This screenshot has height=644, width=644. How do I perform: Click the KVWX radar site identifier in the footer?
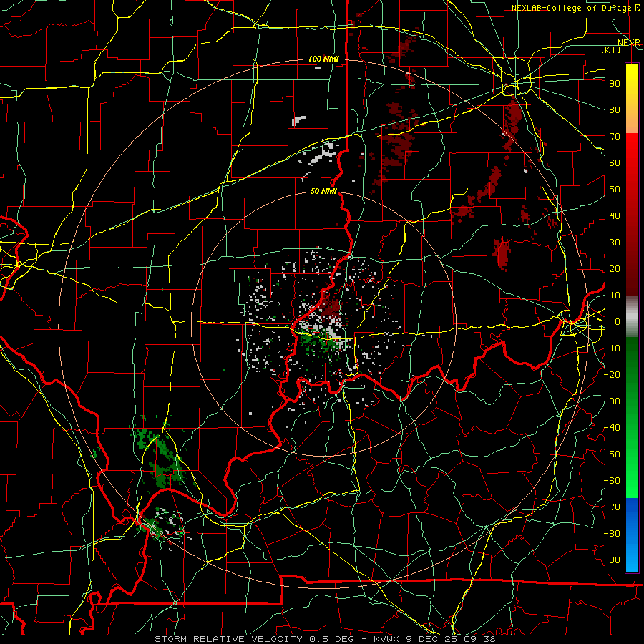pos(387,639)
